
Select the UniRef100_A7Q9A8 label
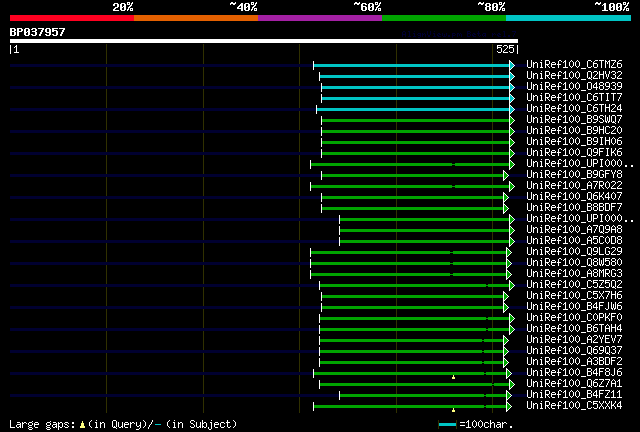coord(574,230)
